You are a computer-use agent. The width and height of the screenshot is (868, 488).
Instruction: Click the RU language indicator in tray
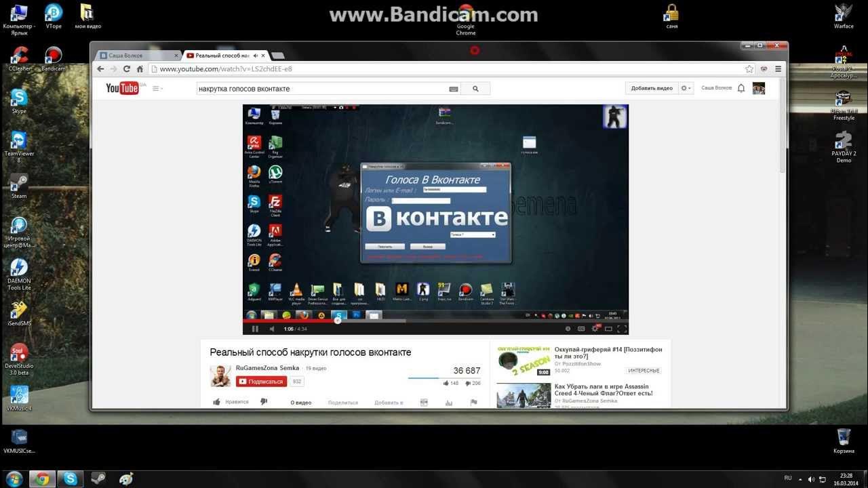(x=788, y=479)
